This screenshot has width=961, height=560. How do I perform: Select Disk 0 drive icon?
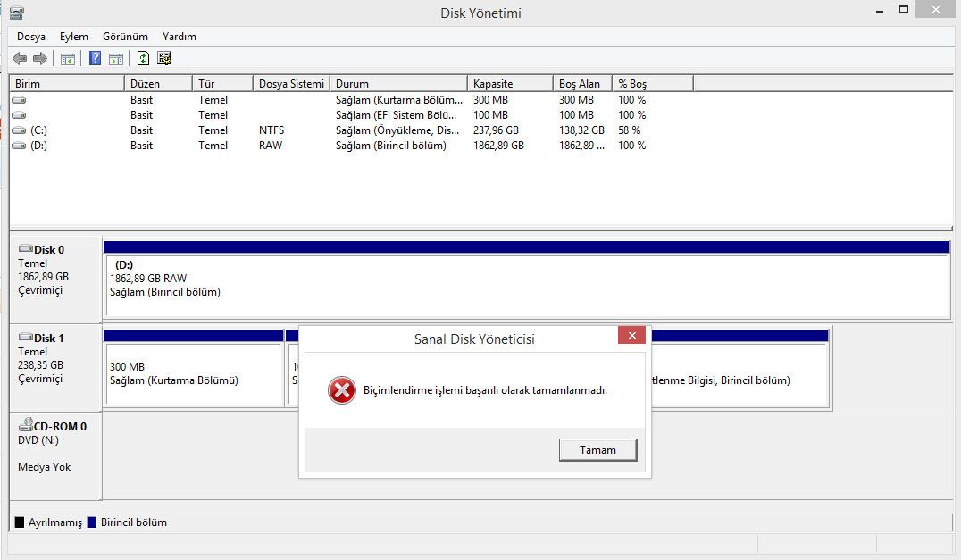26,249
